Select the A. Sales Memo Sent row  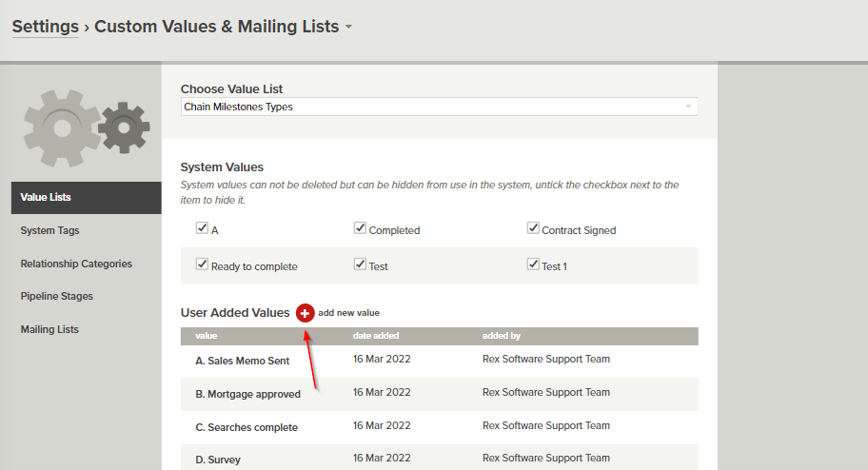[x=242, y=361]
